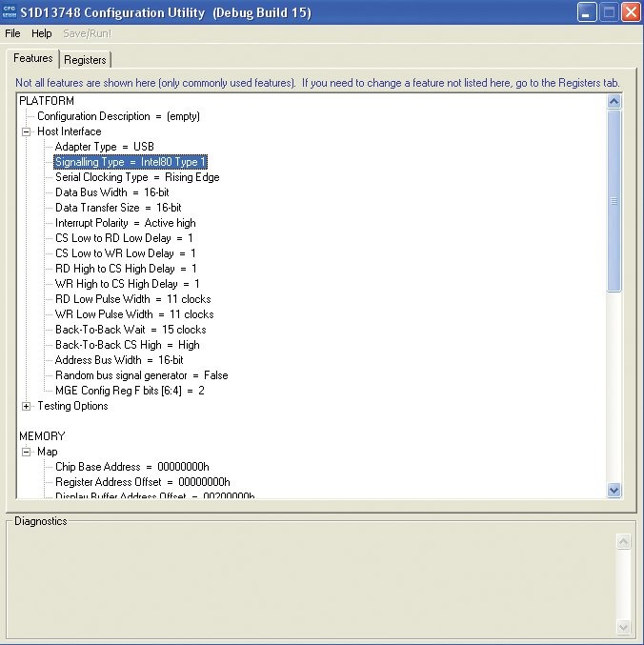Click feature tree scrollbar down arrow
Viewport: 644px width, 645px height.
pyautogui.click(x=614, y=491)
